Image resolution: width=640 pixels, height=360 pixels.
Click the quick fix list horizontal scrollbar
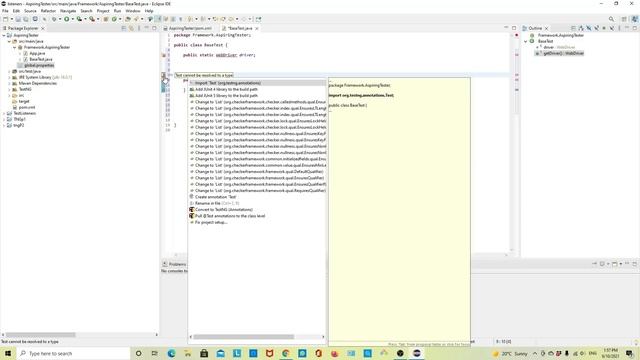point(244,337)
